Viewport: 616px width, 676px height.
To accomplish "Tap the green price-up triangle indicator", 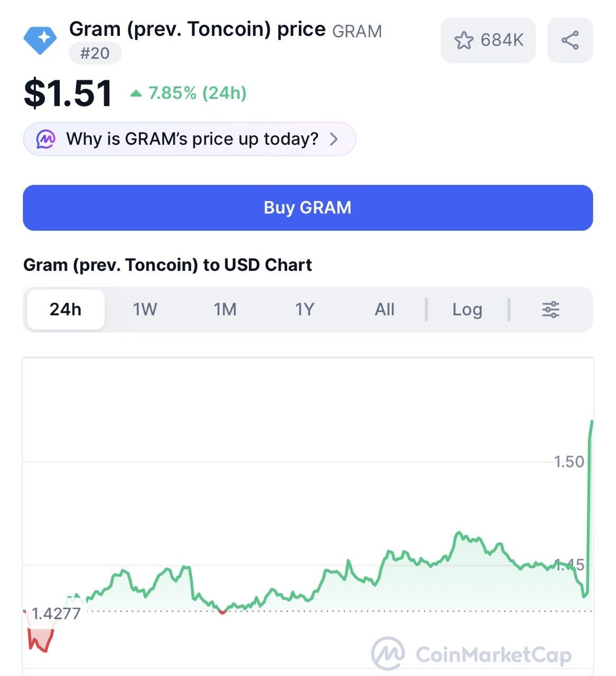I will [136, 93].
